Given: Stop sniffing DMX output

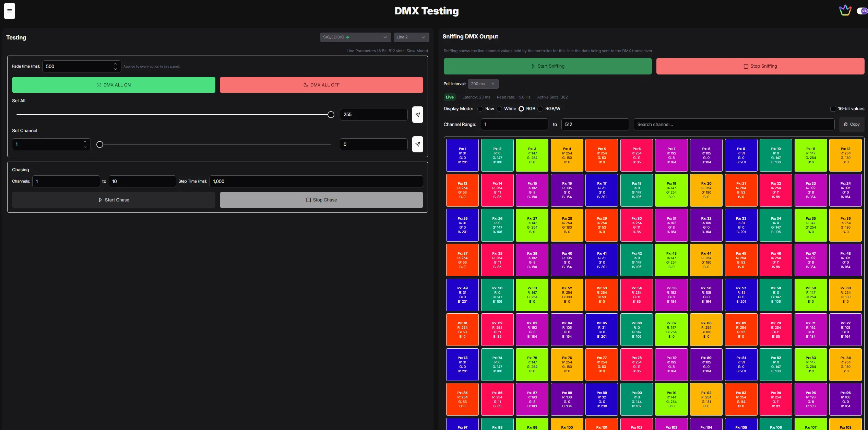Looking at the screenshot, I should click(760, 66).
